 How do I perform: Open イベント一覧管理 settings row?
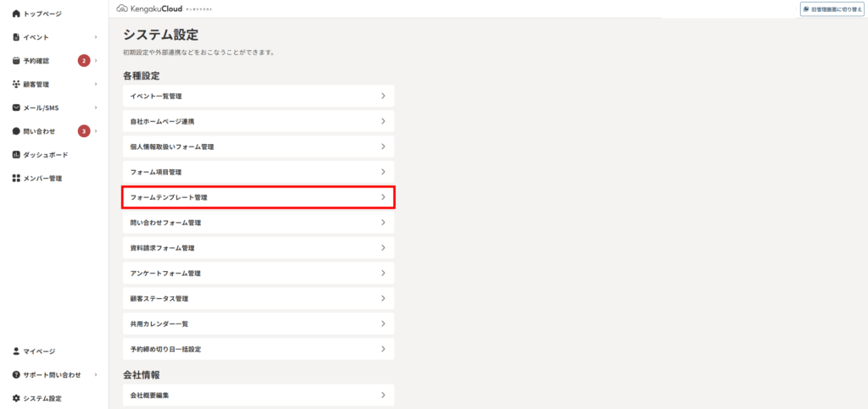[x=258, y=96]
